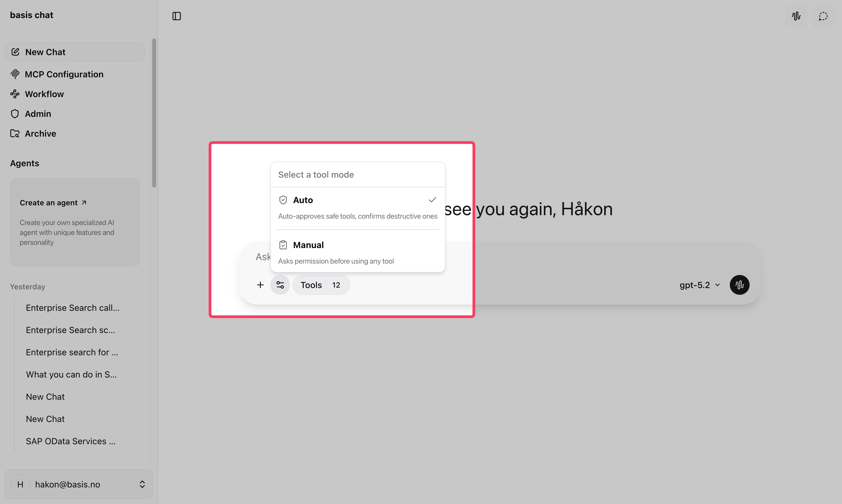Open the Workflow page
Image resolution: width=842 pixels, height=504 pixels.
pos(44,94)
